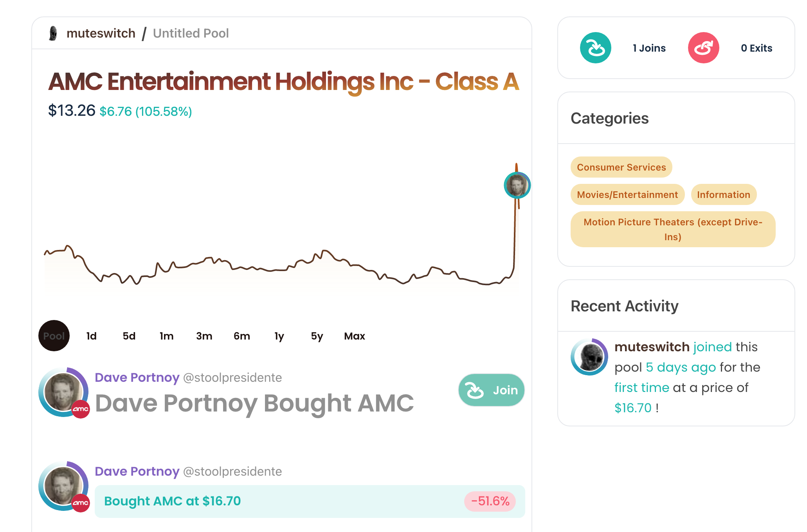Click muteswitch avatar in Recent Activity

589,357
